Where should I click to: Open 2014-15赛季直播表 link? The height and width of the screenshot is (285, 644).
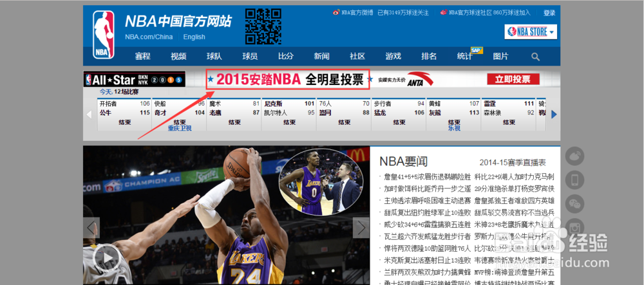(513, 163)
